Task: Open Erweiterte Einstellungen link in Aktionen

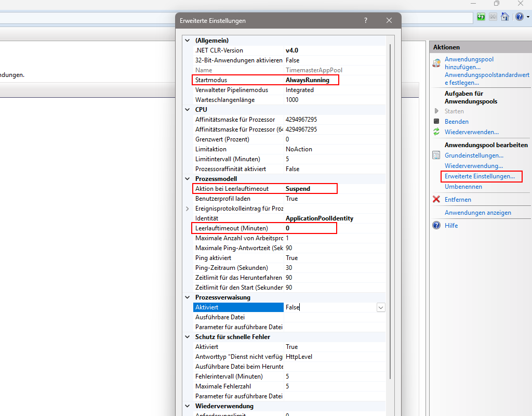Action: point(480,176)
